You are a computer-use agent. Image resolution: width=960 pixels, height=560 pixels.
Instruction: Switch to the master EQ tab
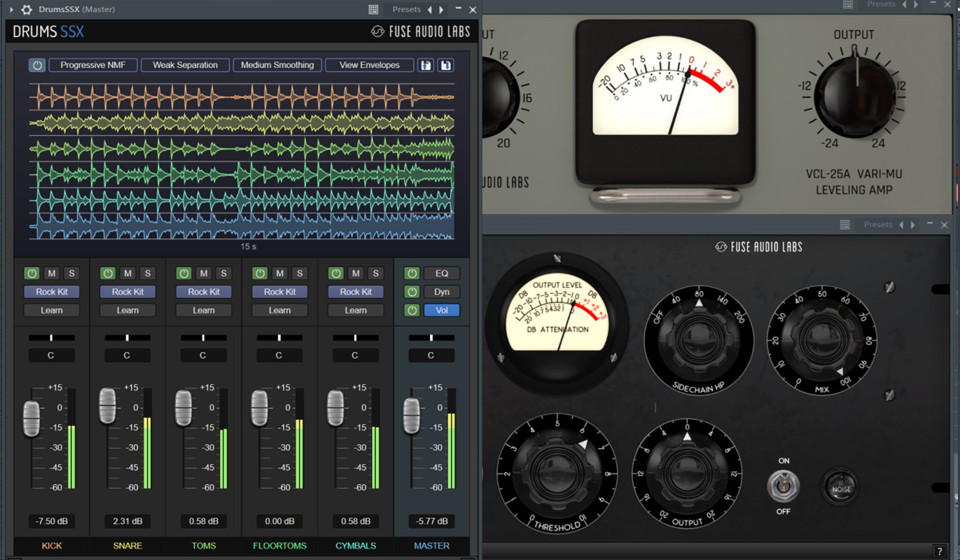[x=442, y=274]
